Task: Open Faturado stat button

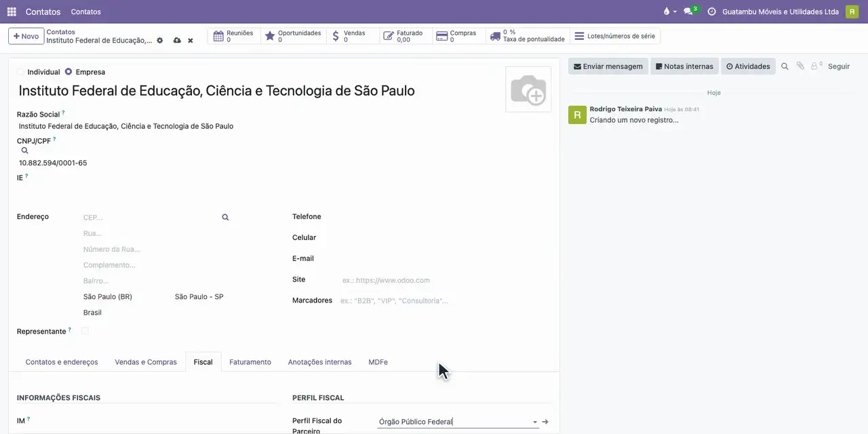Action: click(x=406, y=36)
